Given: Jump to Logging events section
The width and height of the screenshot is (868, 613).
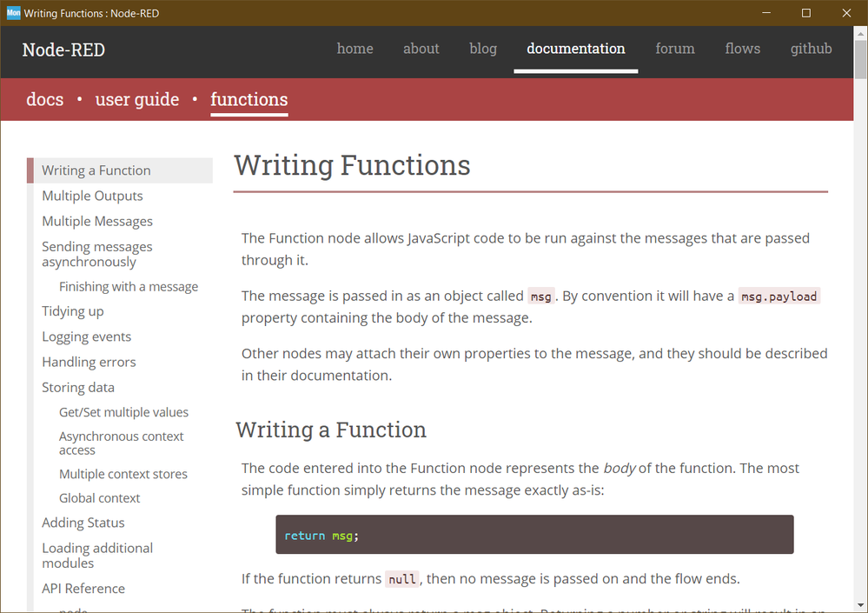Looking at the screenshot, I should tap(86, 336).
